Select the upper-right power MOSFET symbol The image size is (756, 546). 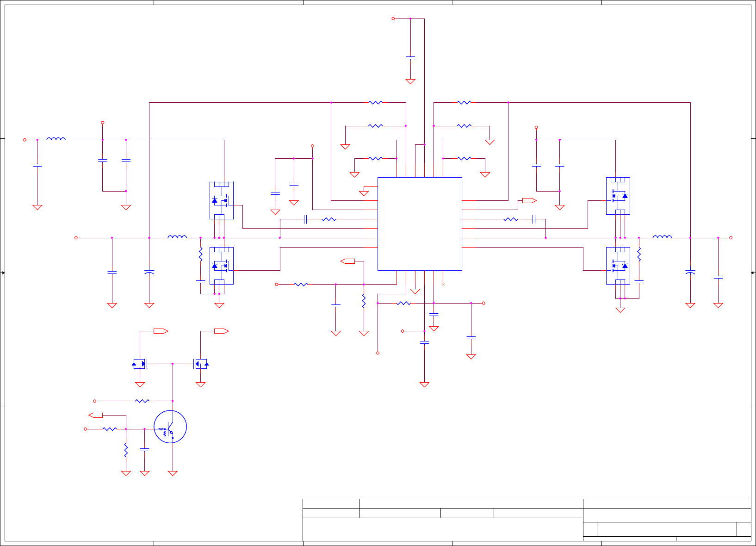tap(618, 196)
